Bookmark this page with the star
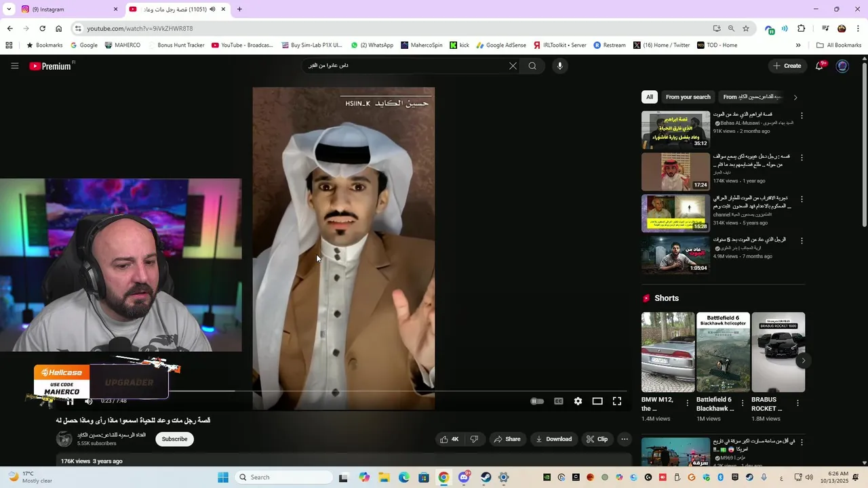 [x=746, y=28]
